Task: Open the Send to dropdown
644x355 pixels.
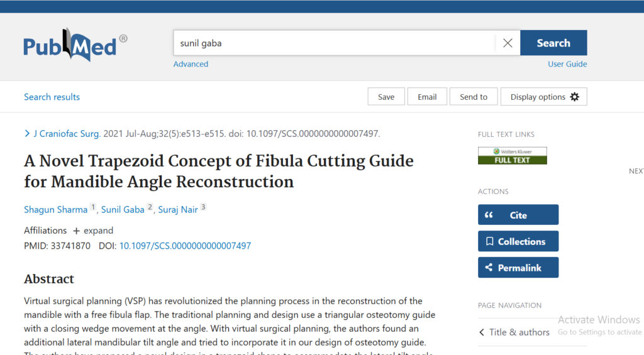Action: coord(474,97)
